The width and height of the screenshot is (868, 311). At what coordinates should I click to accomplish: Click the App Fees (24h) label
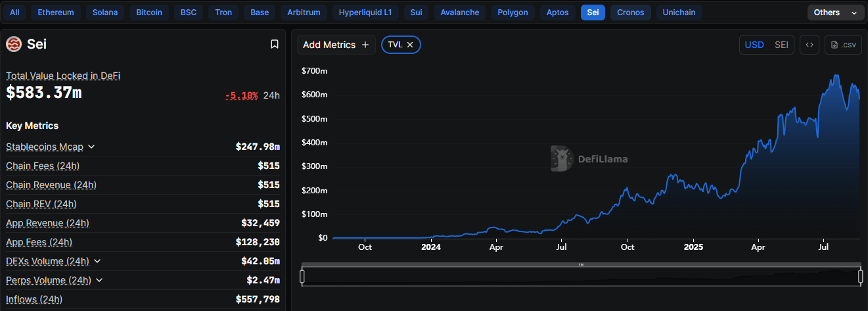tap(39, 242)
